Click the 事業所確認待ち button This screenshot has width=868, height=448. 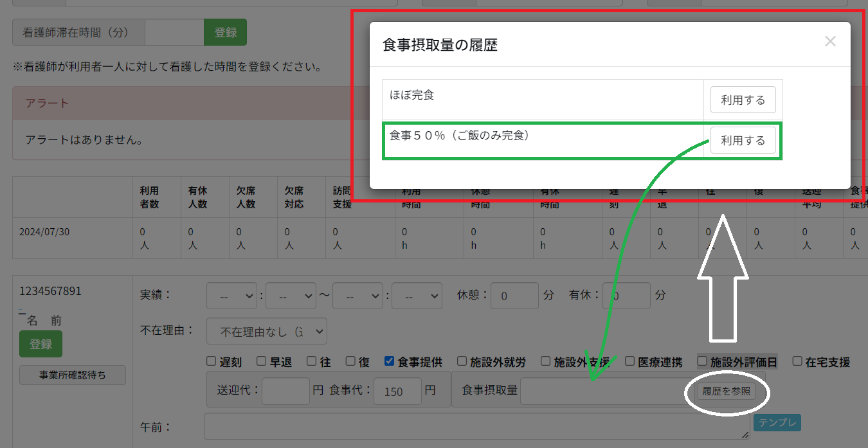(x=73, y=375)
